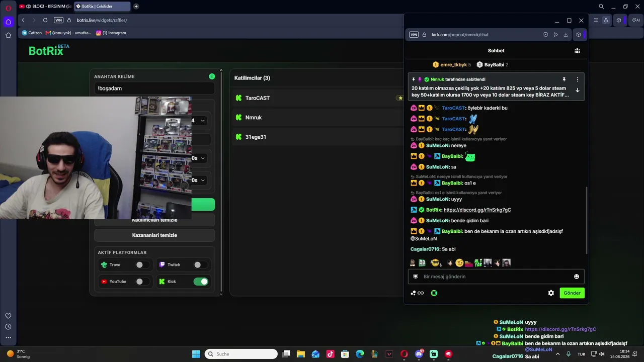644x362 pixels.
Task: Go back in the BotRix browser window
Action: (23, 20)
